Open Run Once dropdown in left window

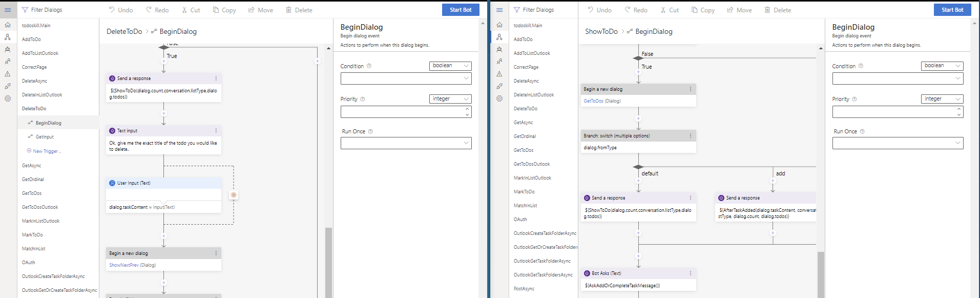pos(406,143)
